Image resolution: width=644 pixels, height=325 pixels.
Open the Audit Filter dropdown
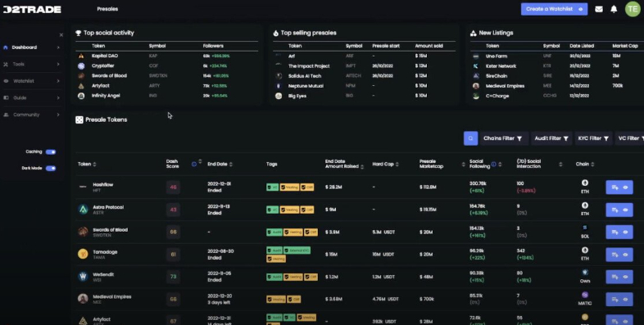[551, 138]
